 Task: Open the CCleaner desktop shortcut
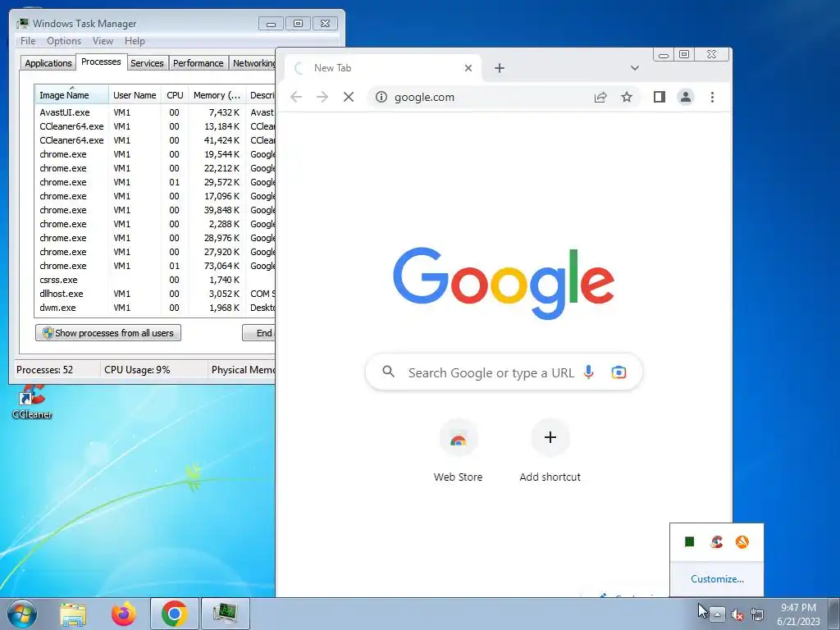pos(32,402)
